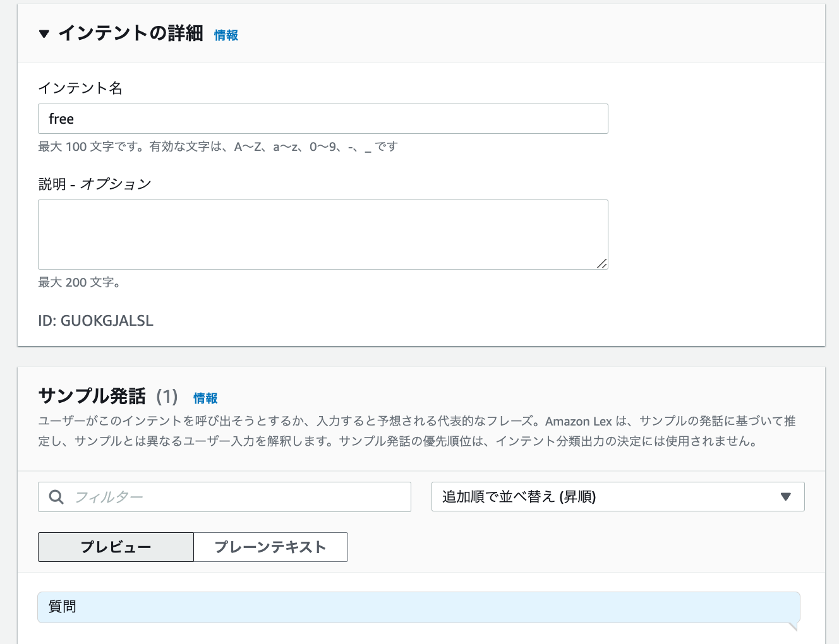Image resolution: width=839 pixels, height=644 pixels.
Task: Click the ID GUOKGJALSL text
Action: [x=95, y=321]
